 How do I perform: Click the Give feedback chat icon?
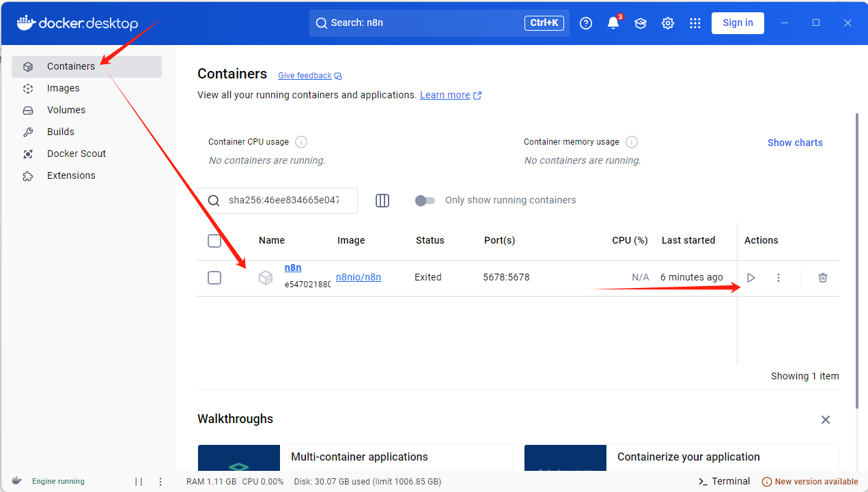click(338, 76)
